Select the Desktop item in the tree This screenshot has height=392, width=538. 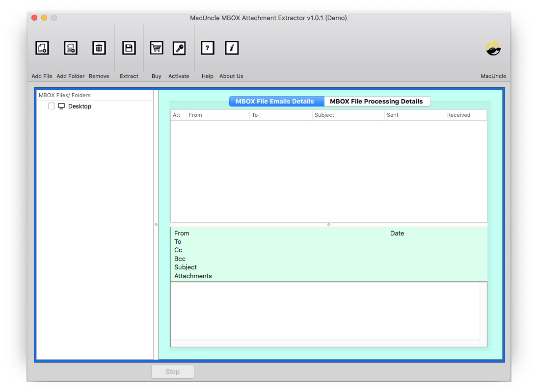coord(80,106)
